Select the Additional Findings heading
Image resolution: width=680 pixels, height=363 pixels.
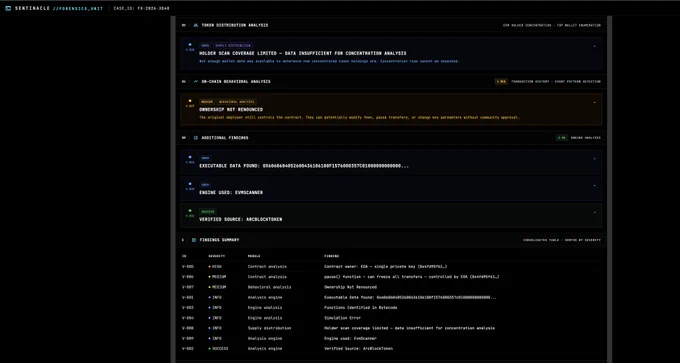click(x=225, y=138)
